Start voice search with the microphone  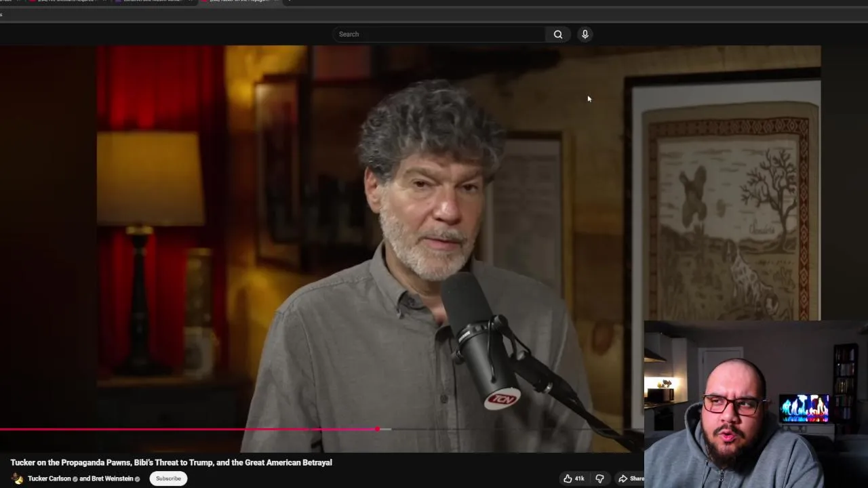[585, 35]
